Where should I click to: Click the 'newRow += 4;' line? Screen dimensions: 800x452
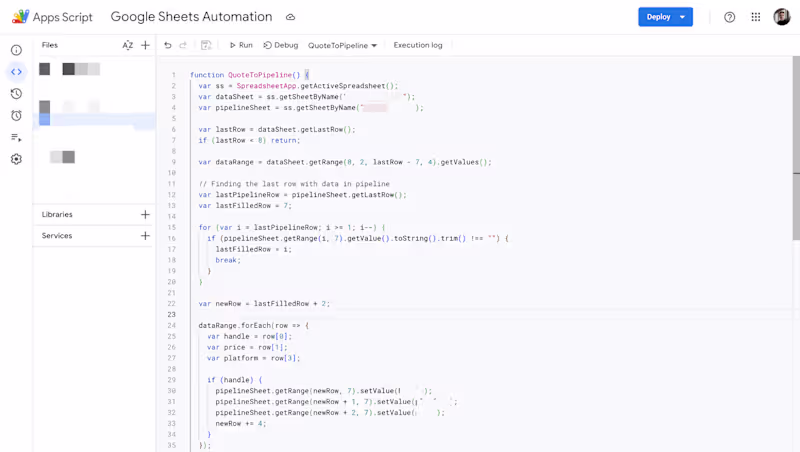tap(241, 424)
